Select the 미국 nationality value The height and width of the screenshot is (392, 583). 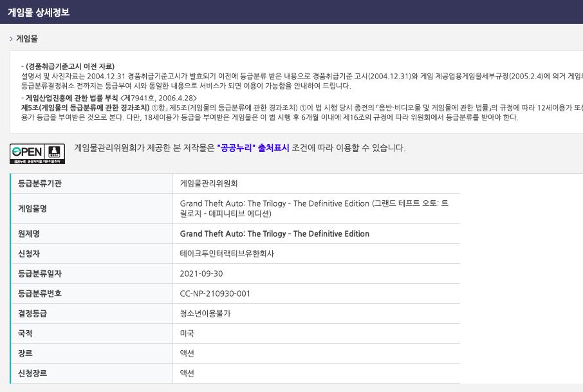[x=187, y=333]
